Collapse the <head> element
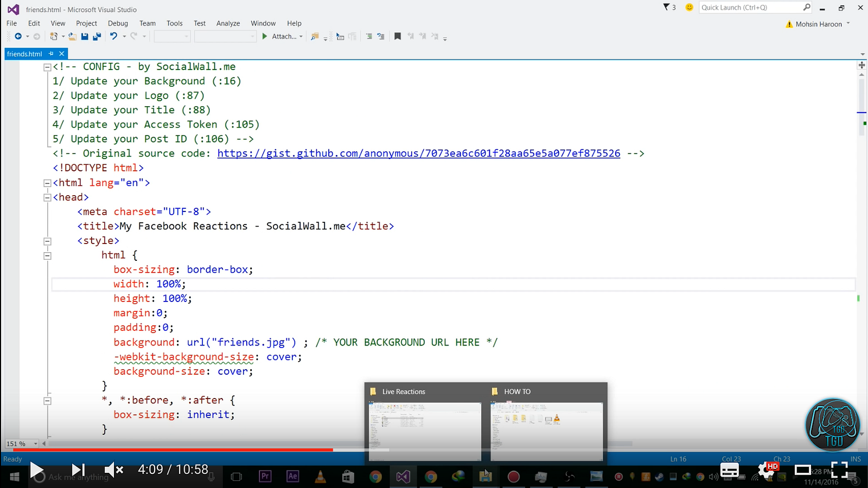Viewport: 868px width, 488px height. (47, 198)
